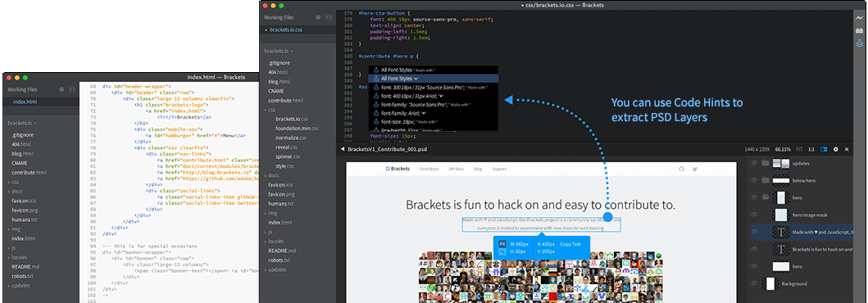
Task: Hide the 'Brackets is fun to hack on' layer
Action: click(x=753, y=250)
